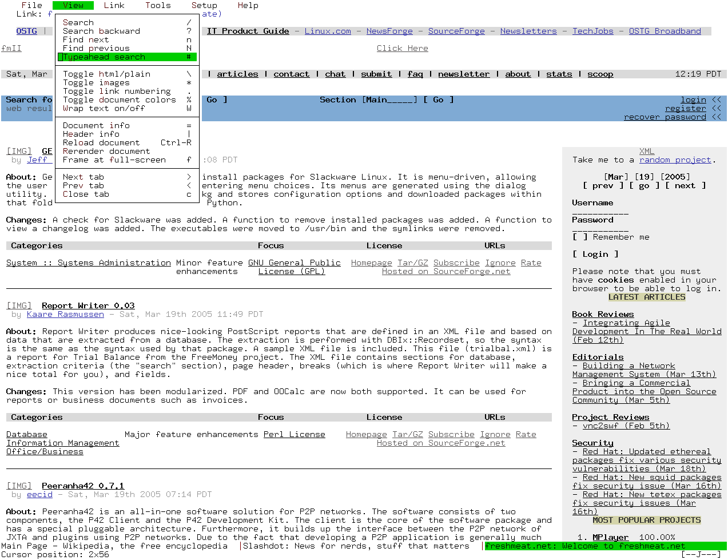
Task: Open the contact navigation link
Action: tap(292, 74)
